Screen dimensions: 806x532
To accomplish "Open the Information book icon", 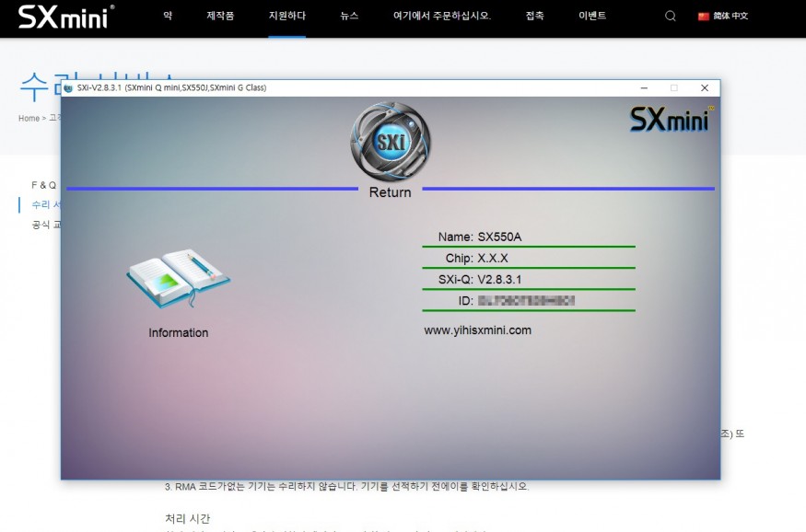I will pyautogui.click(x=179, y=279).
